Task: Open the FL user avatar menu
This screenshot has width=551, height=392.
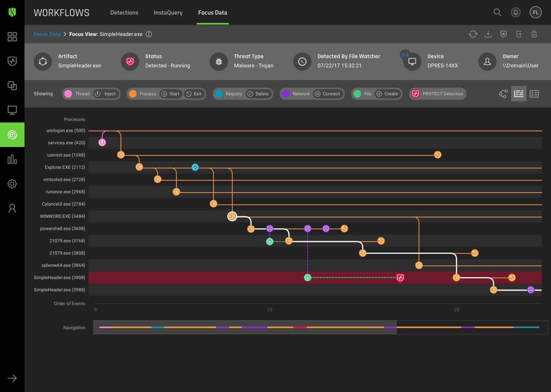Action: coord(536,12)
